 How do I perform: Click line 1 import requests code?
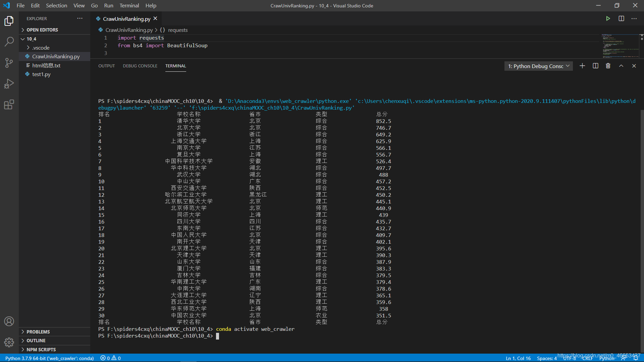[x=141, y=38]
